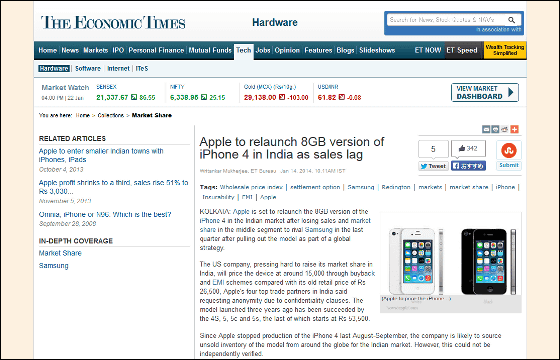Click the Redington tag
This screenshot has width=560, height=360.
coord(396,187)
